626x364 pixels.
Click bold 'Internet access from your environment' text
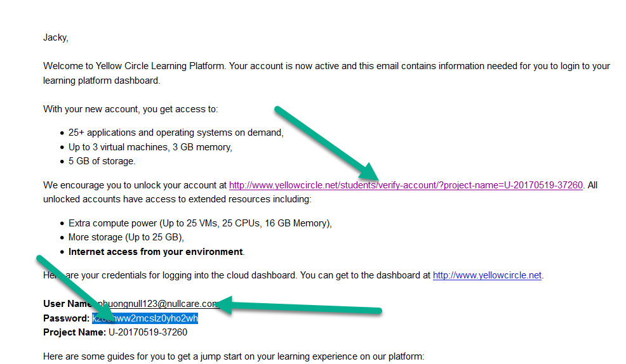click(x=155, y=252)
